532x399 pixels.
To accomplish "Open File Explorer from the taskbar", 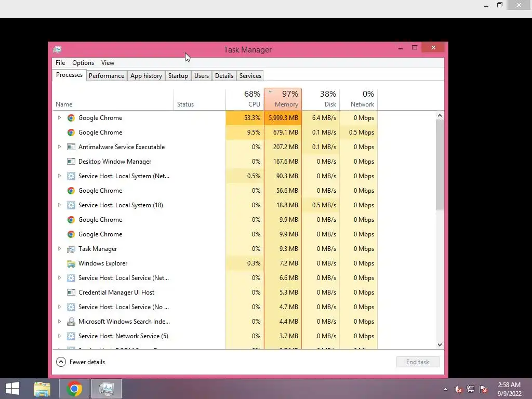I will [x=42, y=389].
